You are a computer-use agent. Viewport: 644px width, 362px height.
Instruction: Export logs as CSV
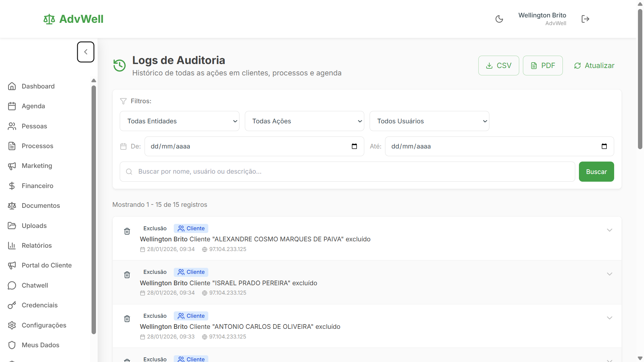pyautogui.click(x=498, y=65)
